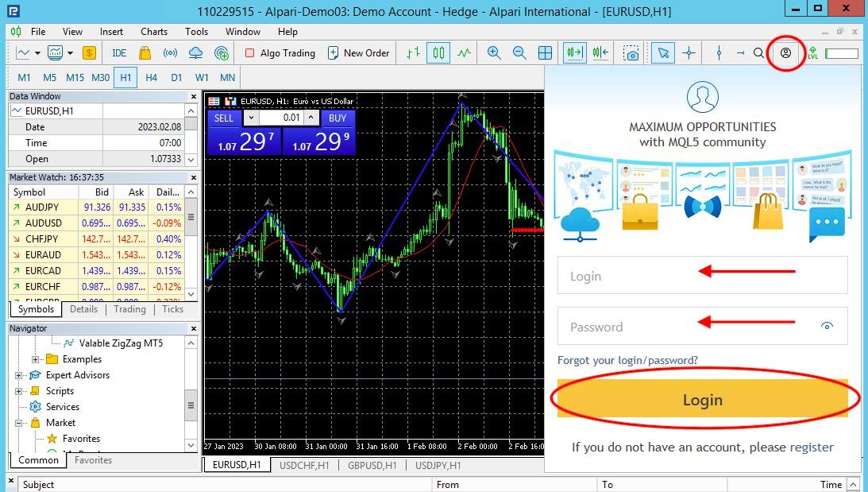Toggle Algo Trading on
868x492 pixels.
tap(280, 53)
